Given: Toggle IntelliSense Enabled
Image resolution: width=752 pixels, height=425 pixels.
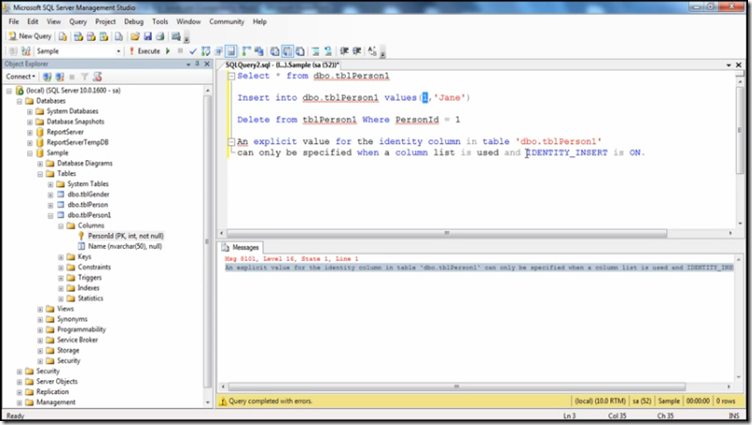Looking at the screenshot, I should pyautogui.click(x=231, y=51).
